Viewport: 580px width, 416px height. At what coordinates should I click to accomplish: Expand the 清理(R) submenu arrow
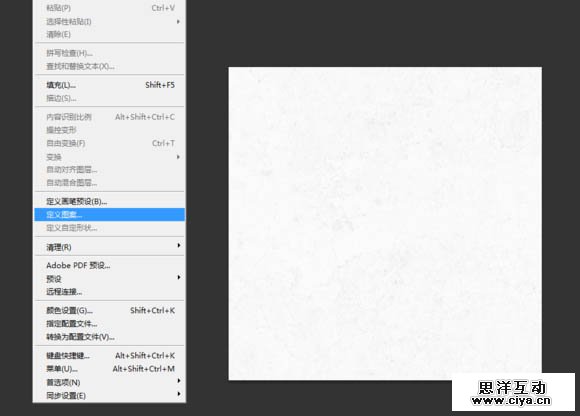(179, 246)
